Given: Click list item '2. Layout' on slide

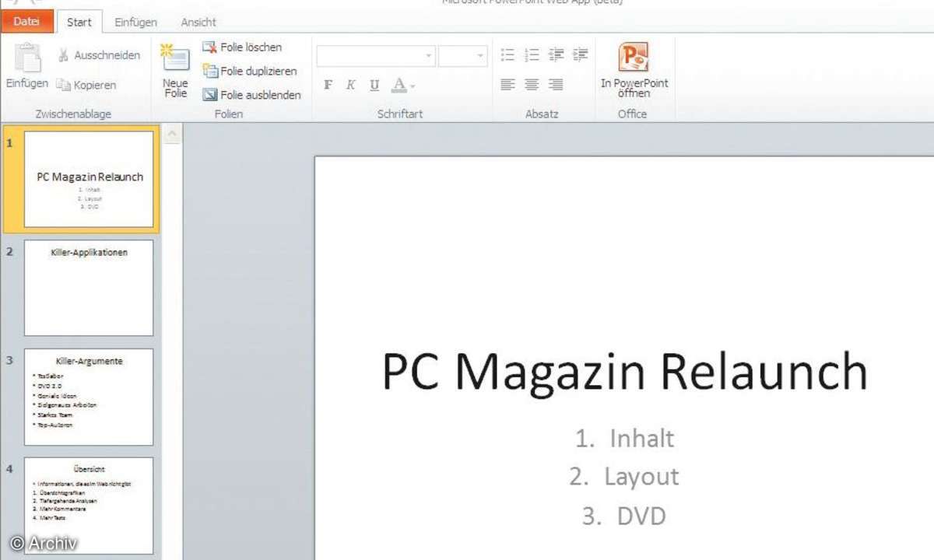Looking at the screenshot, I should coord(624,476).
